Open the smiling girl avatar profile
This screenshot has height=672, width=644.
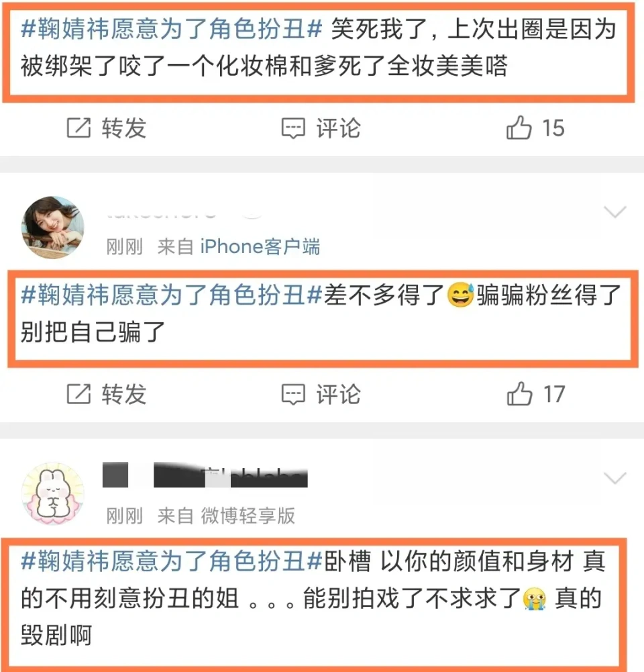(x=53, y=227)
